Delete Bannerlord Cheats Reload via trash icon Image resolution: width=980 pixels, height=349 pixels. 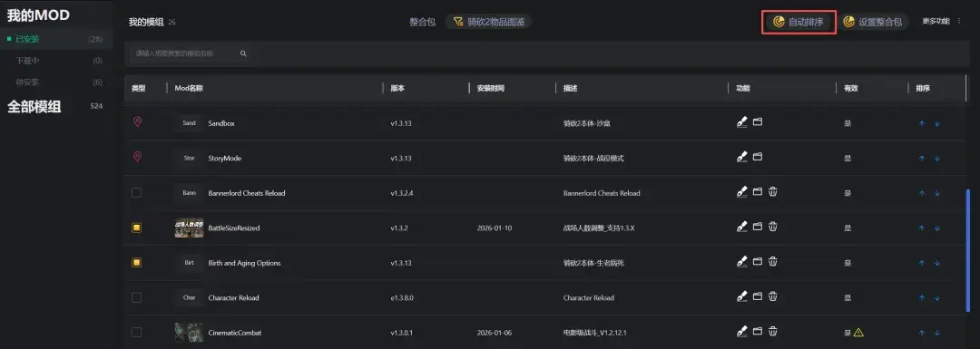coord(773,192)
